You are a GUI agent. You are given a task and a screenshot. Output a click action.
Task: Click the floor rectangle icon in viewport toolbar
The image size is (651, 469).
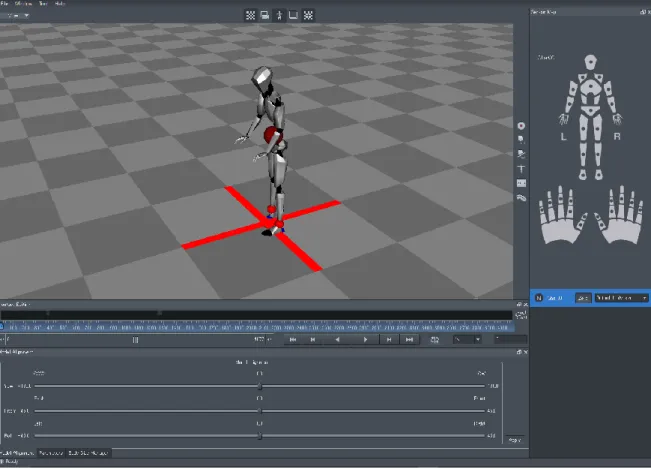click(293, 15)
